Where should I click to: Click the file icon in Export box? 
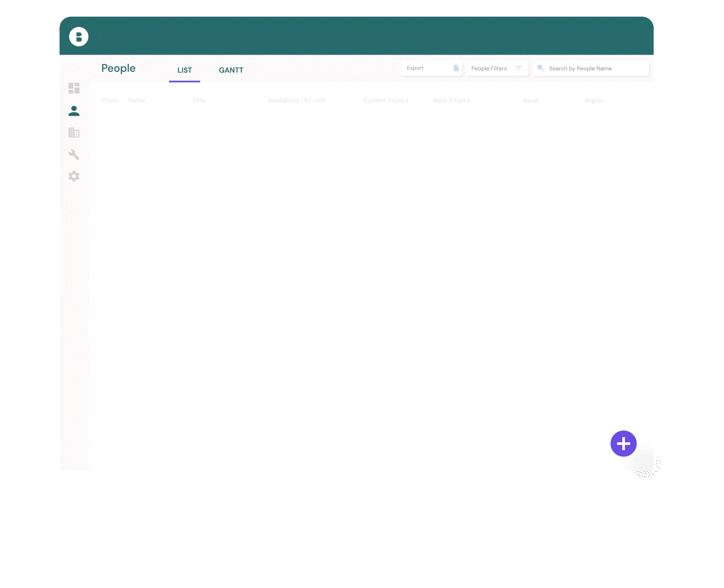tap(456, 68)
